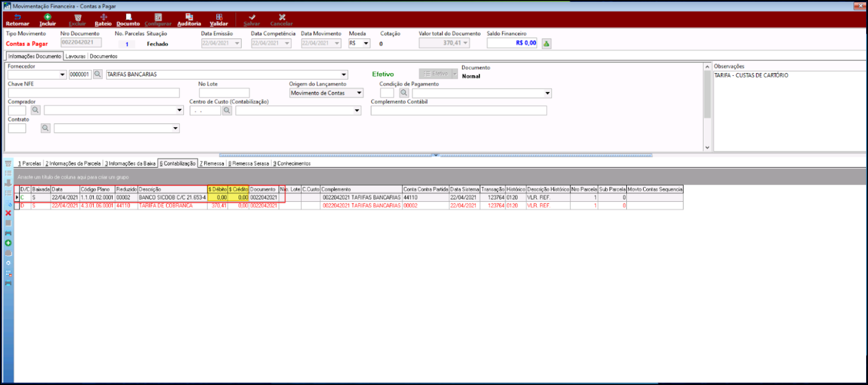
Task: Click the greyed Efetivo button
Action: tap(435, 74)
